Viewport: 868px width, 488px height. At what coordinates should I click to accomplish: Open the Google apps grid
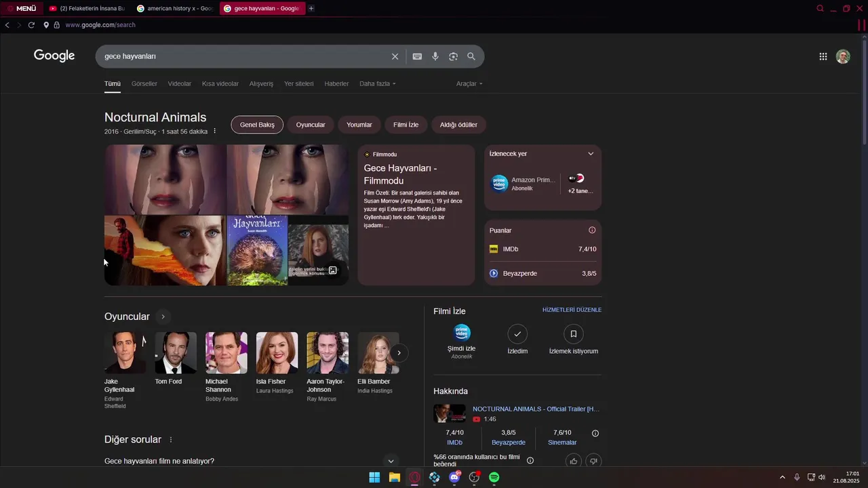point(823,56)
